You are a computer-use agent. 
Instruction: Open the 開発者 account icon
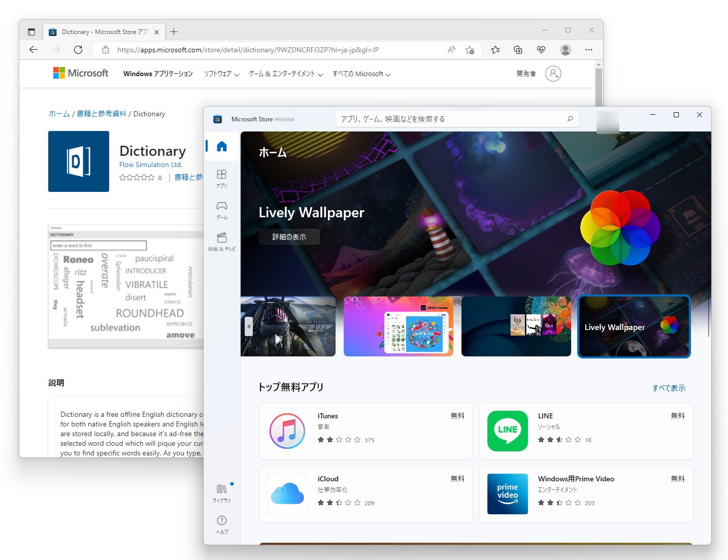coord(553,74)
